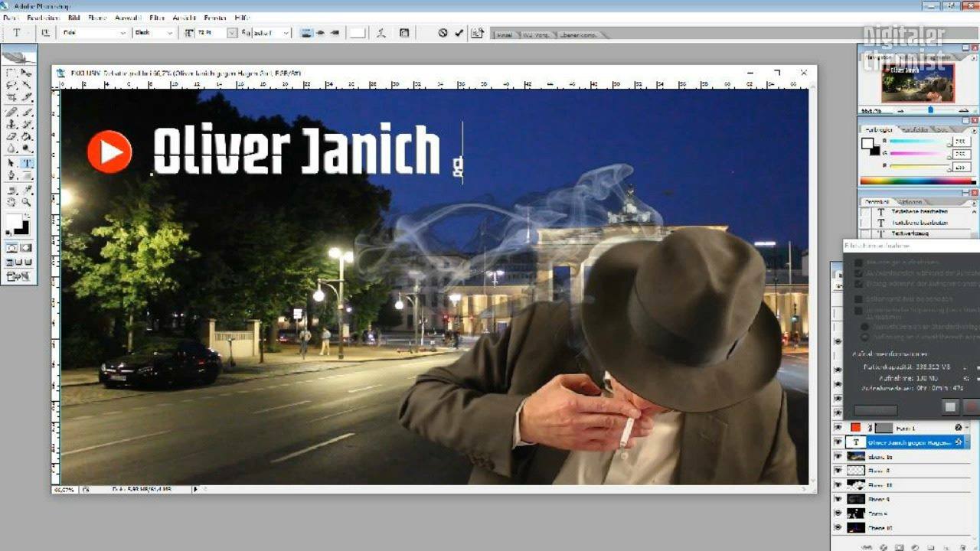Select the Path Selection tool
Screen dimensions: 980x551
tap(11, 163)
